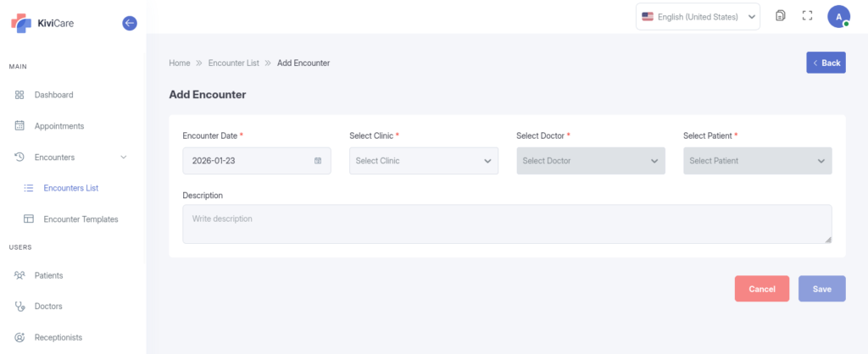Go to Encounter List breadcrumb link

[233, 63]
